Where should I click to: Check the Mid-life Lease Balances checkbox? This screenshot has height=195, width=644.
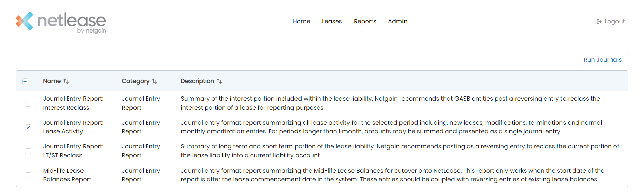(28, 175)
